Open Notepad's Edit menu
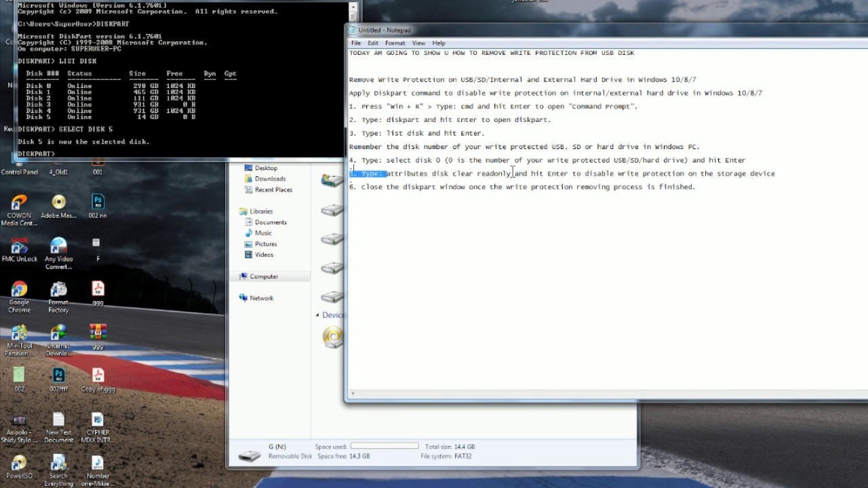 point(373,43)
